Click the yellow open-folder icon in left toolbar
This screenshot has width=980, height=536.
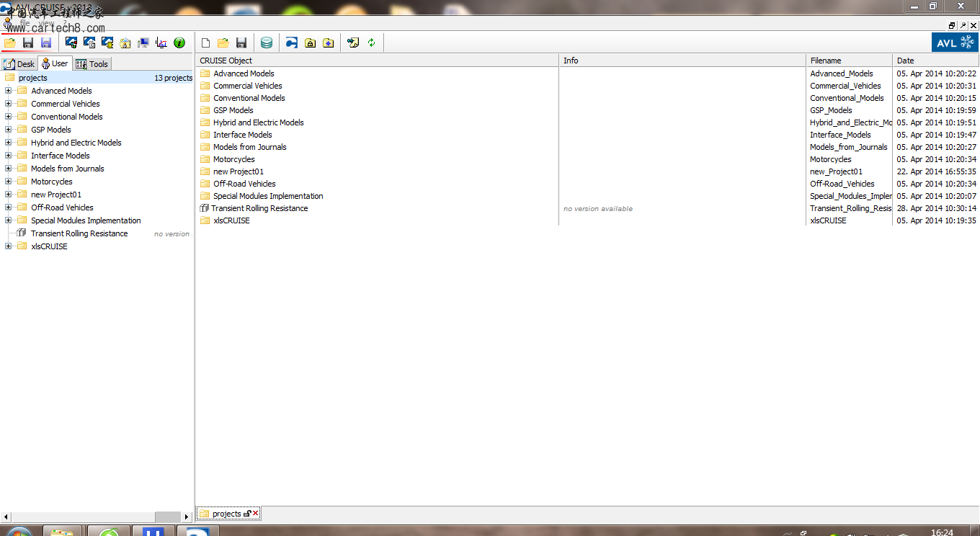[10, 43]
